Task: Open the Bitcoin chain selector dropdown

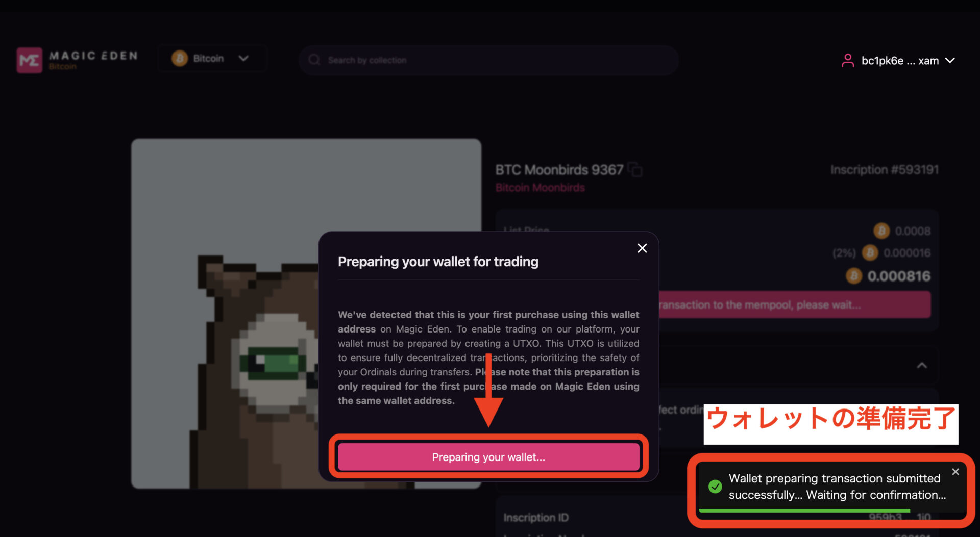Action: coord(211,59)
